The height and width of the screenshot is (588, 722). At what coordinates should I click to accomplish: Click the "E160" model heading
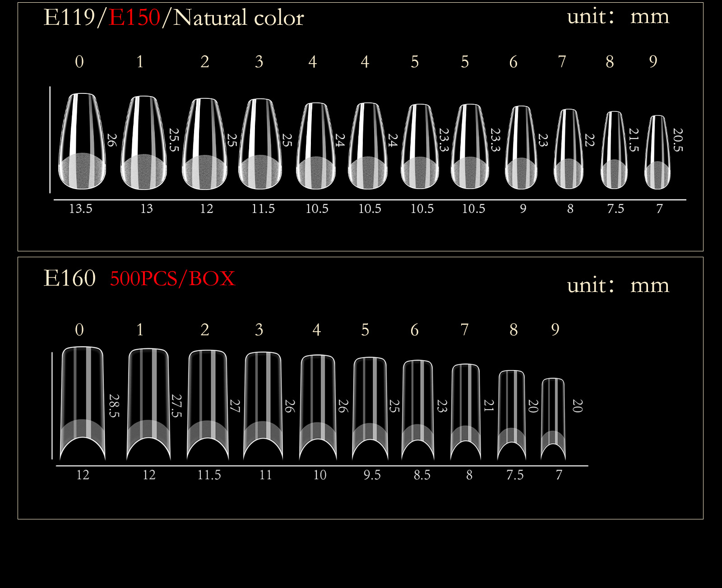69,278
